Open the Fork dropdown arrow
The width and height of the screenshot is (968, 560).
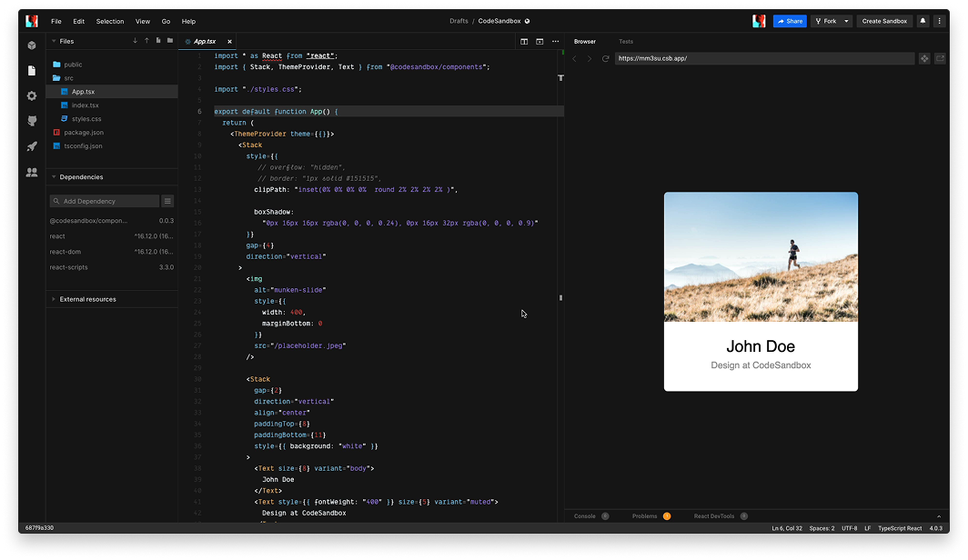tap(846, 21)
